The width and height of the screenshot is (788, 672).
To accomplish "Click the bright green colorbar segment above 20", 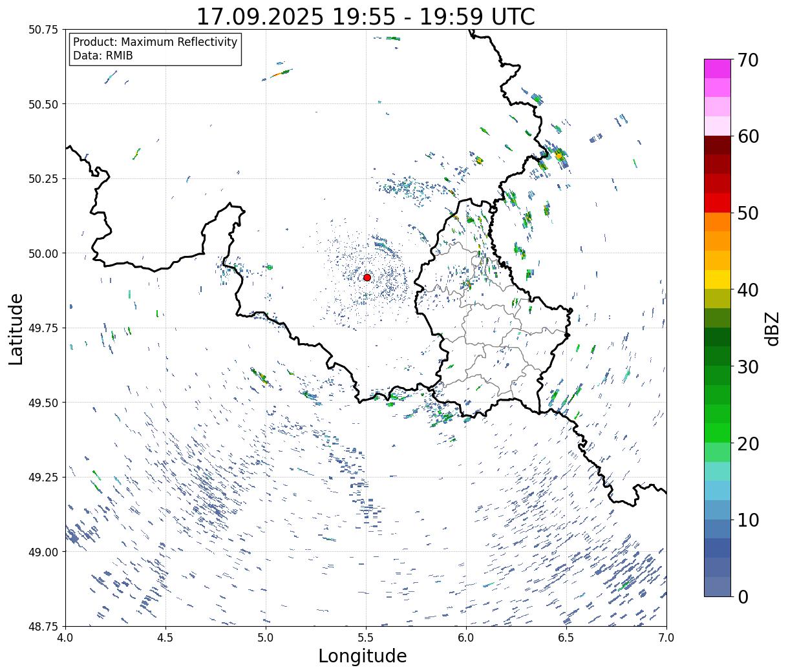I will click(x=718, y=433).
